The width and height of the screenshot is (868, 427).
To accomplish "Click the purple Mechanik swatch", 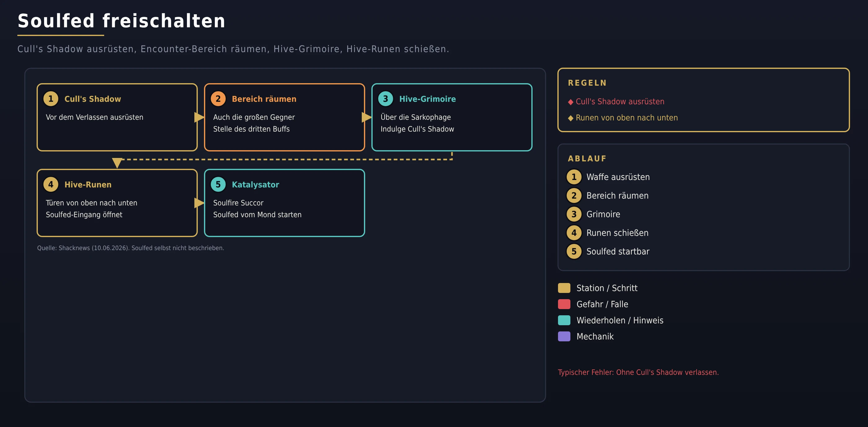I will click(x=564, y=337).
